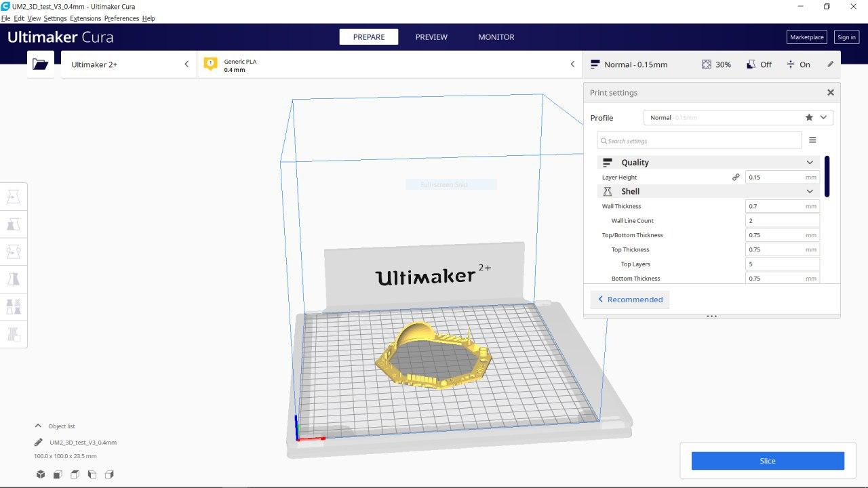868x488 pixels.
Task: Switch to the PREPARE stage tab
Action: [x=369, y=37]
